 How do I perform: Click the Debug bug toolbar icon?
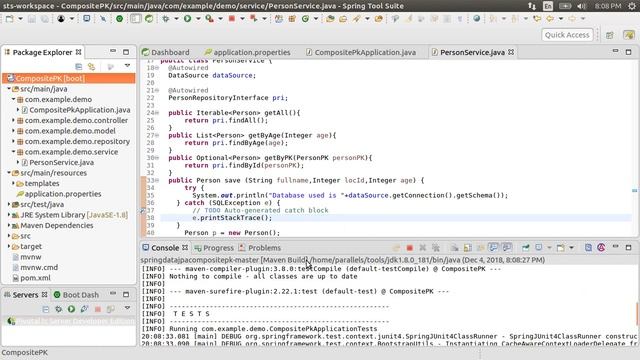(165, 19)
